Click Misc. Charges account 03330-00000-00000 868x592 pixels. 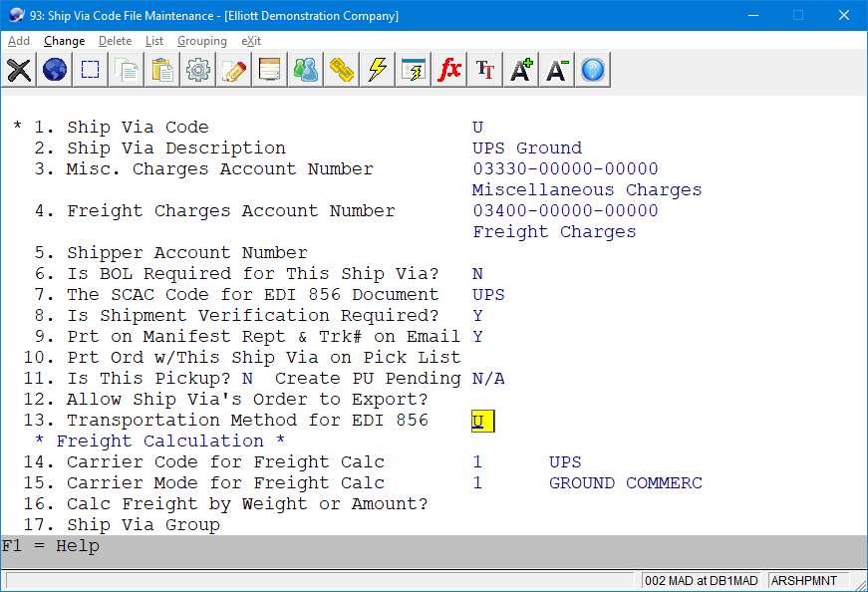tap(565, 168)
